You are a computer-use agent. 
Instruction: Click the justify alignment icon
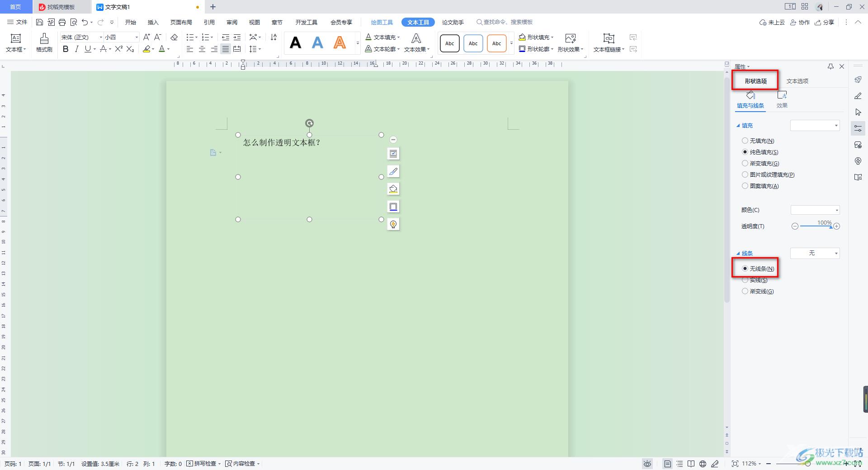(x=225, y=49)
